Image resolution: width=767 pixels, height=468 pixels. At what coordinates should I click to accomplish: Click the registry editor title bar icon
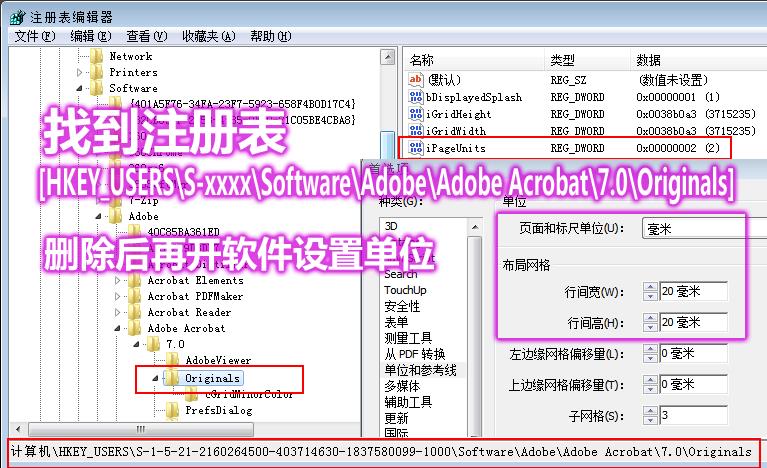click(x=18, y=17)
